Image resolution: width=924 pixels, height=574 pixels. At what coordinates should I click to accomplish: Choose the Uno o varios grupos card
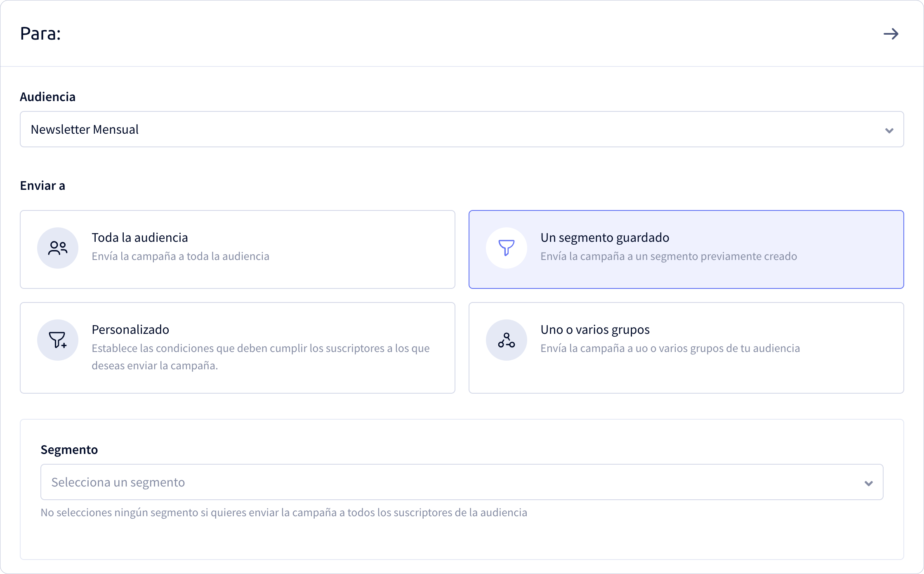pos(686,348)
